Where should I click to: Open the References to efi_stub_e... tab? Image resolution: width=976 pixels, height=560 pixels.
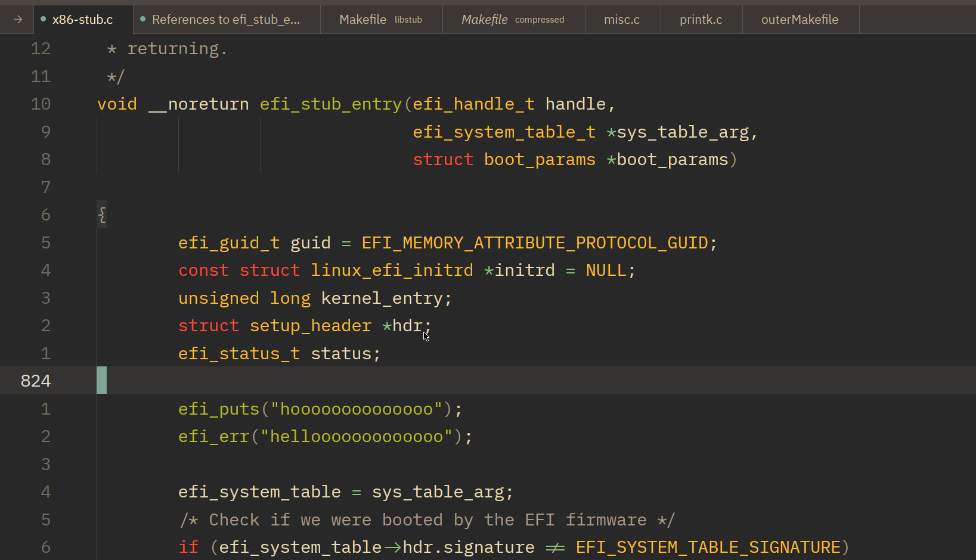click(x=226, y=20)
